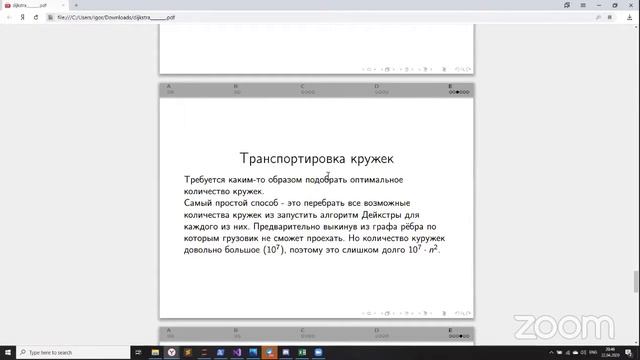This screenshot has height=360, width=640.
Task: Open Task View on the taskbar
Action: click(138, 352)
